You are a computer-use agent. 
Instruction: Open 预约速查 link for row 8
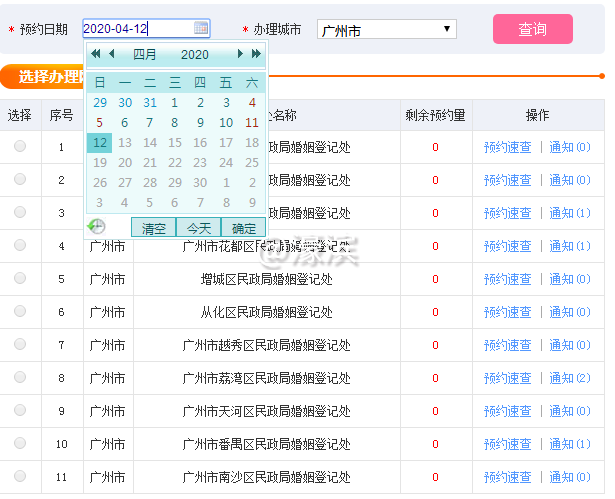point(507,378)
